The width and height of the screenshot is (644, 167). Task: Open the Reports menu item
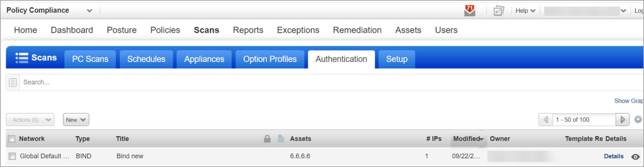(248, 30)
